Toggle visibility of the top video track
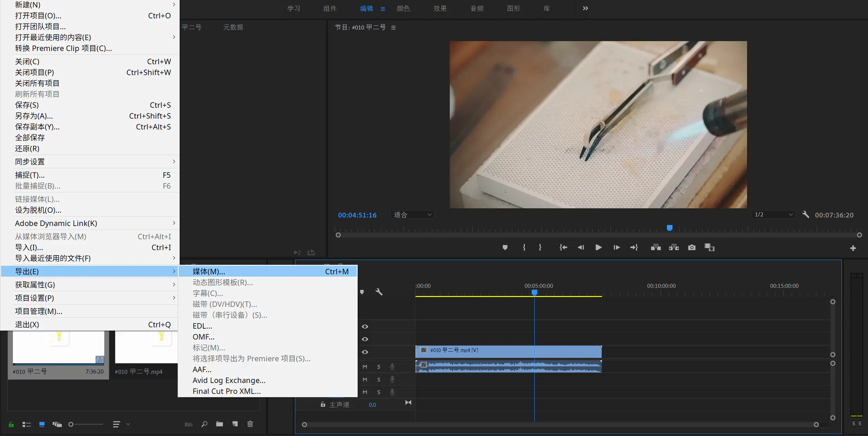This screenshot has width=868, height=436. [x=365, y=327]
